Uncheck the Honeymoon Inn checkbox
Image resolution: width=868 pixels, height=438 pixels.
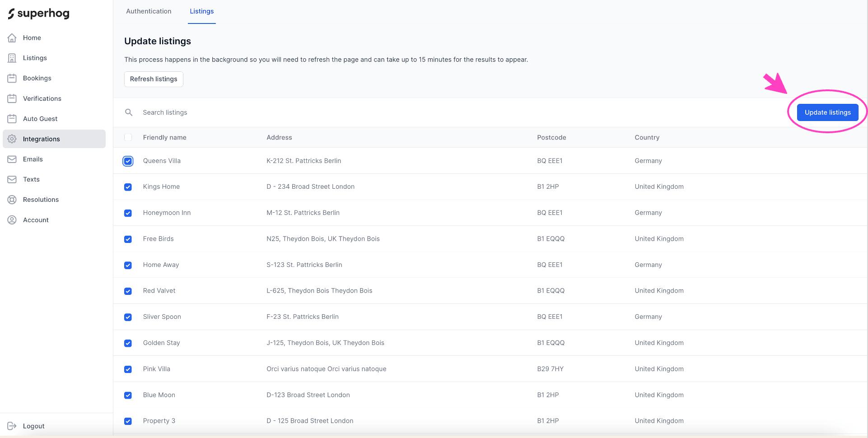click(x=128, y=213)
